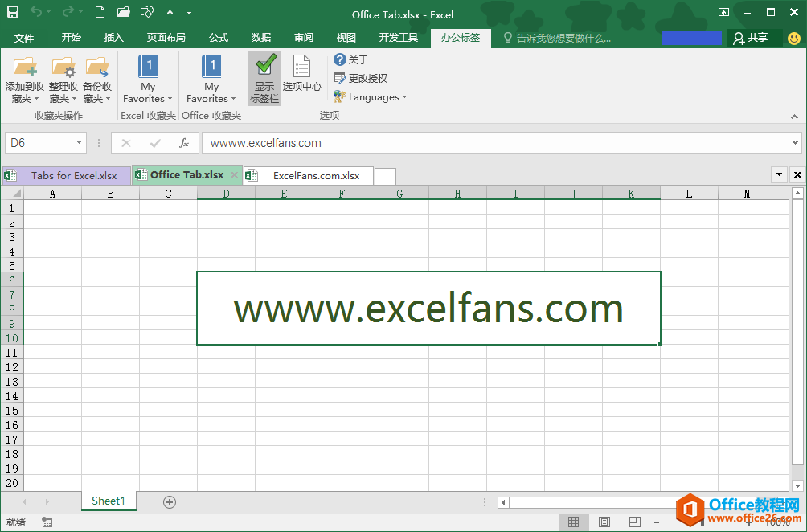The width and height of the screenshot is (807, 532).
Task: Click the insert function fx icon
Action: click(184, 143)
